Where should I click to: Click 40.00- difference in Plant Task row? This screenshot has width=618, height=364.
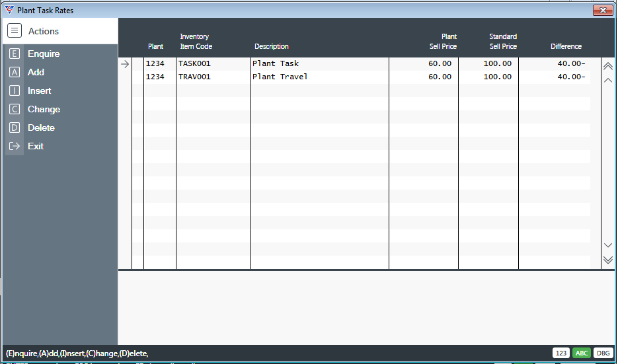click(x=572, y=63)
